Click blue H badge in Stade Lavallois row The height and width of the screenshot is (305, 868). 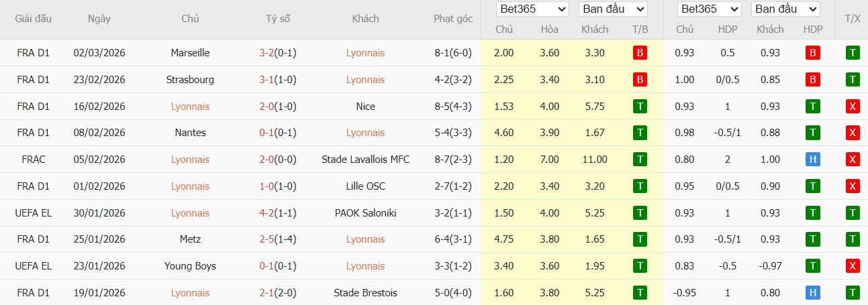click(812, 160)
